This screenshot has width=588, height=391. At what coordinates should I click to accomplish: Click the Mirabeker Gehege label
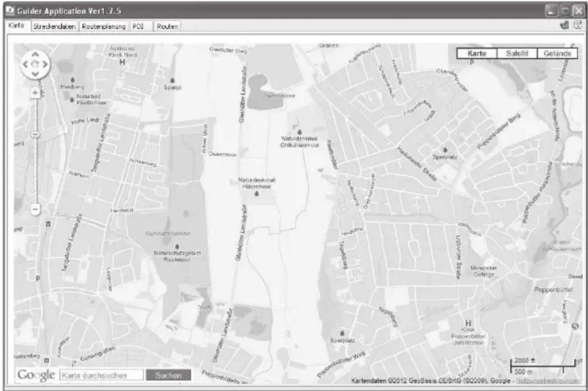pos(484,271)
